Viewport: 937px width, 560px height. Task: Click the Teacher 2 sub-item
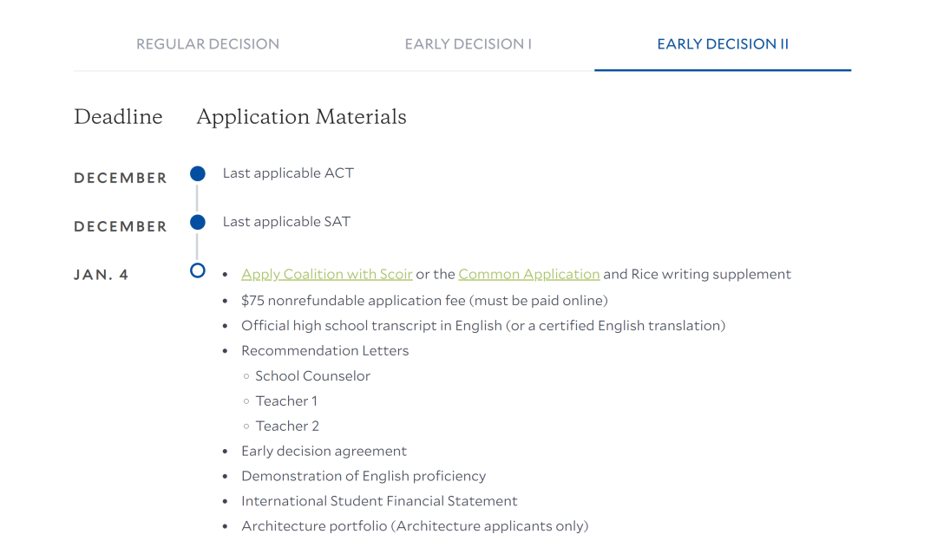click(x=287, y=427)
